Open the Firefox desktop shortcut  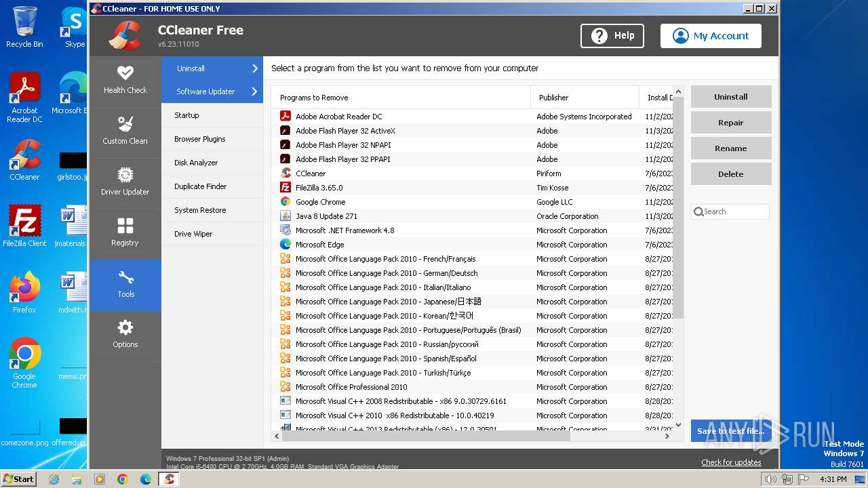pos(25,292)
